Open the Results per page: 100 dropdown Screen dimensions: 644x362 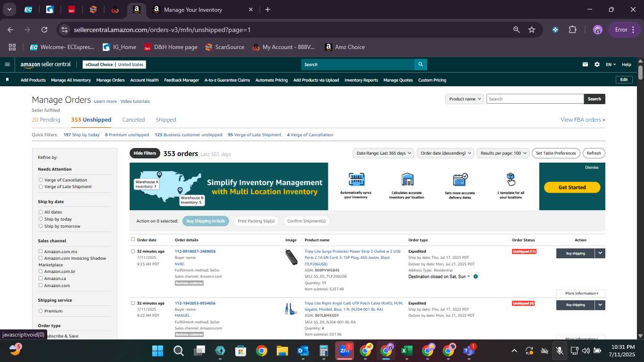pos(503,153)
